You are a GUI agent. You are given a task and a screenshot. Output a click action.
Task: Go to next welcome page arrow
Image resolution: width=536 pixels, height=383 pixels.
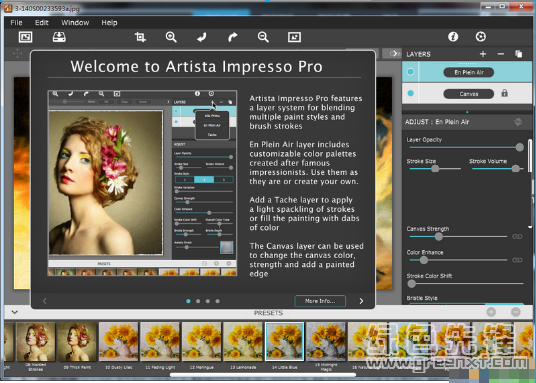tap(361, 301)
